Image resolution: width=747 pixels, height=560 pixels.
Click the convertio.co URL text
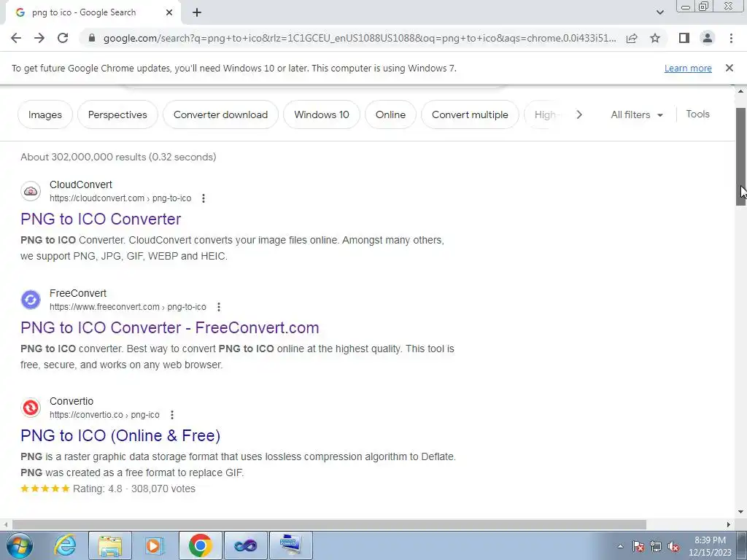tap(104, 415)
